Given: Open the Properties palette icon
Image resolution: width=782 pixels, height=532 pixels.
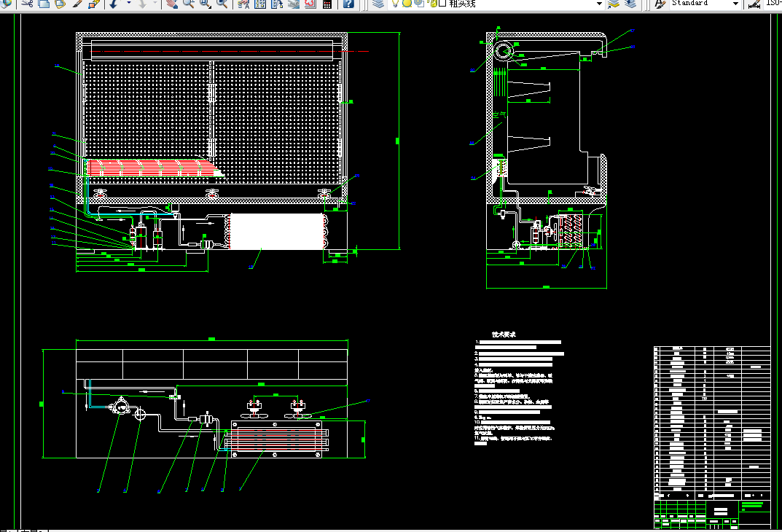Looking at the screenshot, I should coord(243,4).
